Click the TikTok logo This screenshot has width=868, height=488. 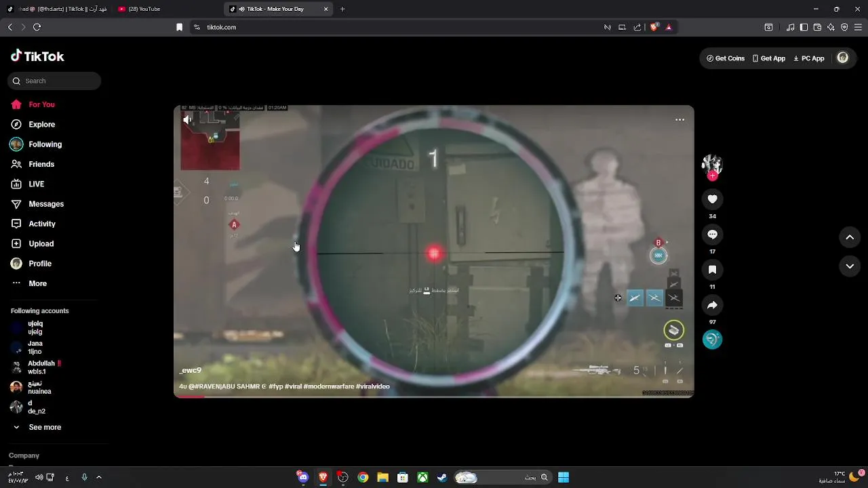(37, 56)
